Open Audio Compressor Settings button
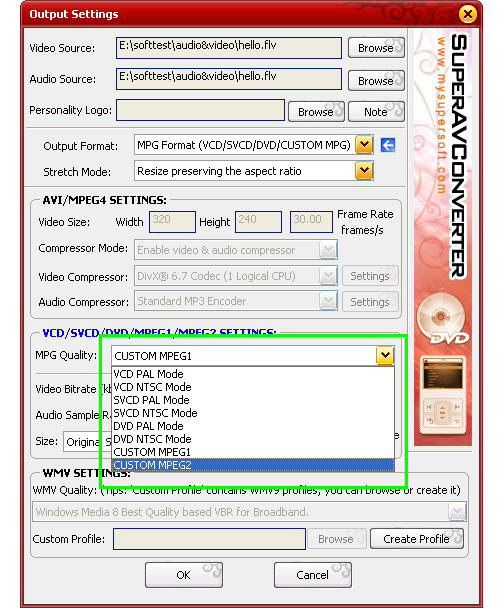501x608 pixels. pyautogui.click(x=370, y=302)
